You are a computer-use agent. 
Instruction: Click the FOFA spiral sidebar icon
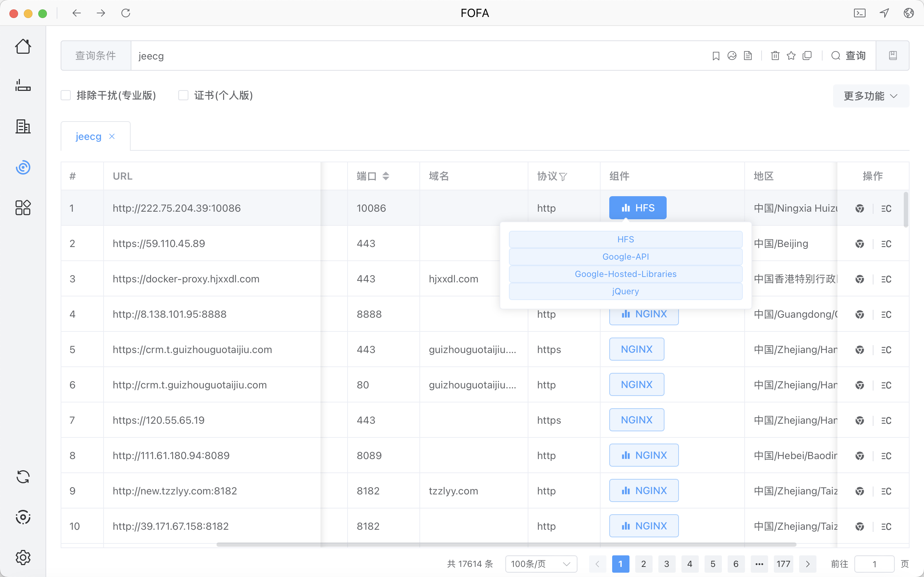coord(23,167)
